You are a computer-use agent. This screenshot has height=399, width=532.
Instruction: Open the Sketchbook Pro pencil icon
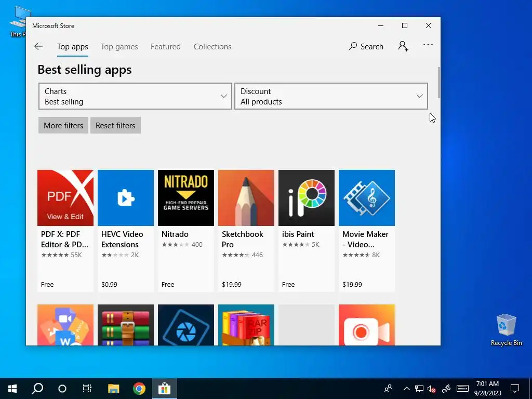point(246,198)
